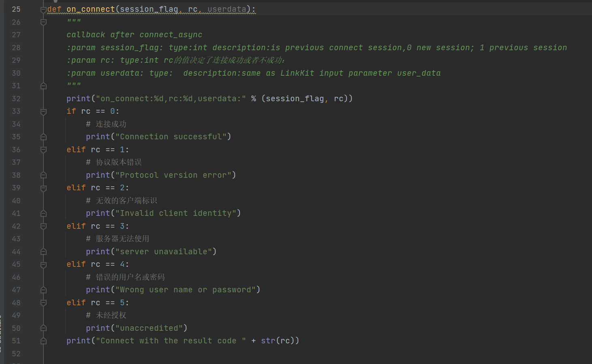This screenshot has width=592, height=364.
Task: Collapse the on_connect function fold marker
Action: tap(43, 10)
